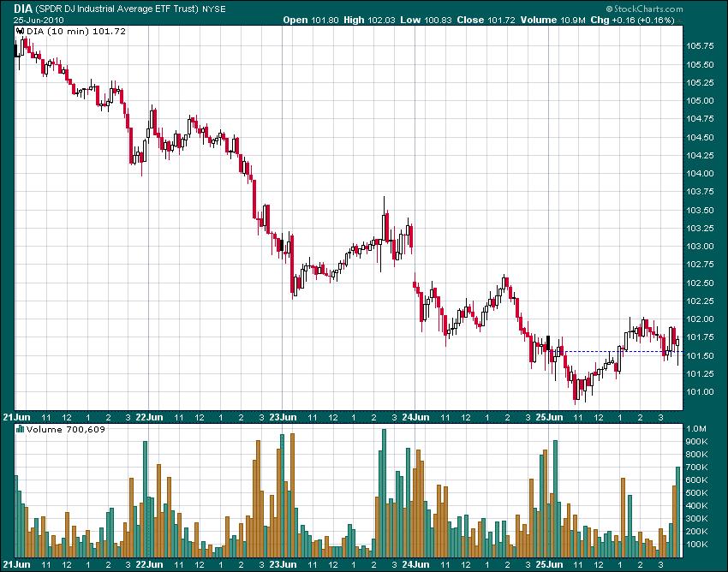Click the 700K volume axis label

coord(697,467)
